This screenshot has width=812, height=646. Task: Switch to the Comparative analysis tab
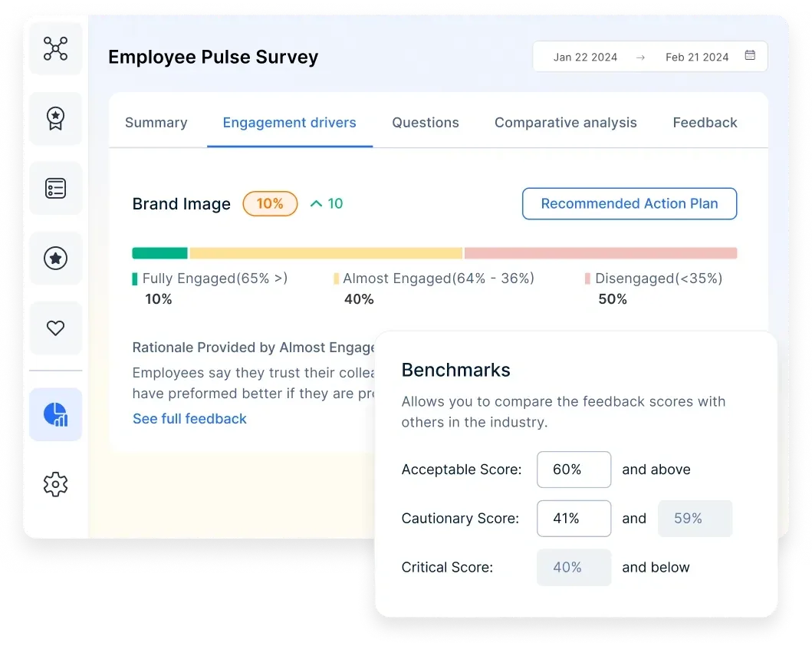pos(566,123)
